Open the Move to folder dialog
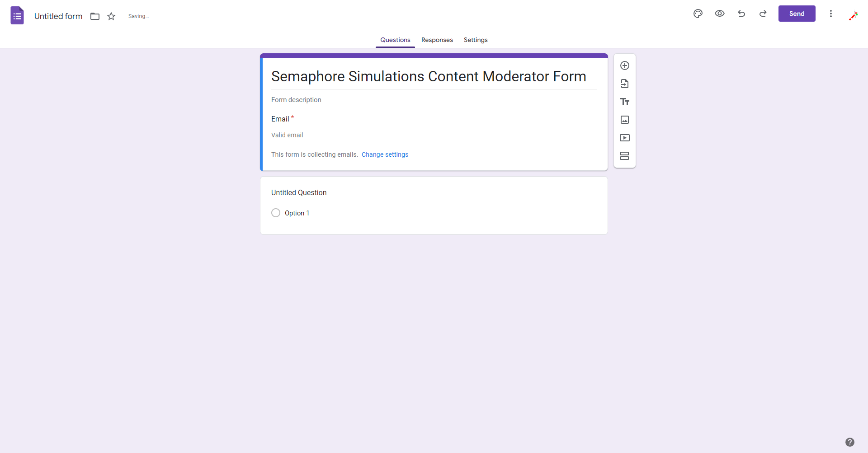868x453 pixels. tap(95, 16)
